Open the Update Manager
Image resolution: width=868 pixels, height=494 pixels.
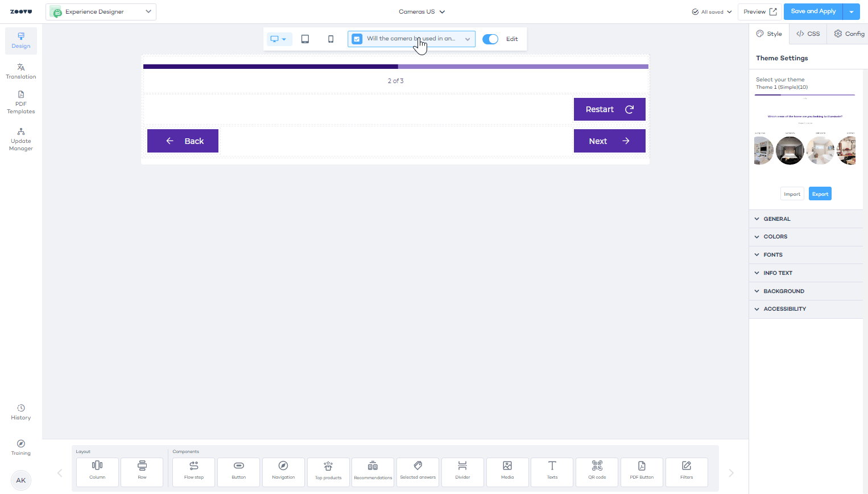(x=21, y=139)
